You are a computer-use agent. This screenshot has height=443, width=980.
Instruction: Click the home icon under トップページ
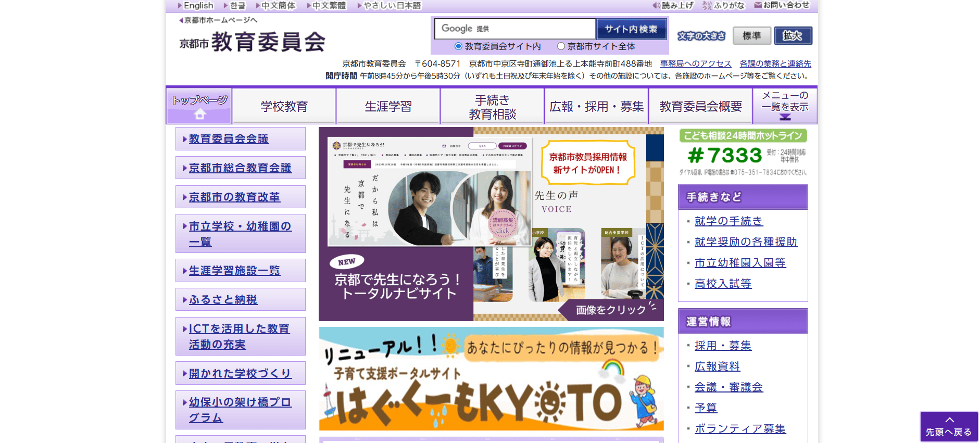(199, 114)
